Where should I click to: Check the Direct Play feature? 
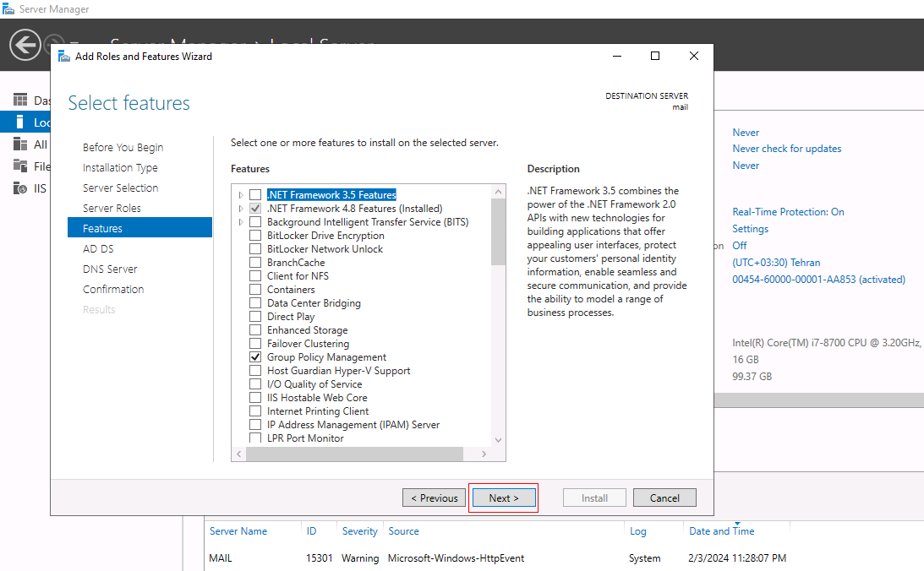(255, 317)
